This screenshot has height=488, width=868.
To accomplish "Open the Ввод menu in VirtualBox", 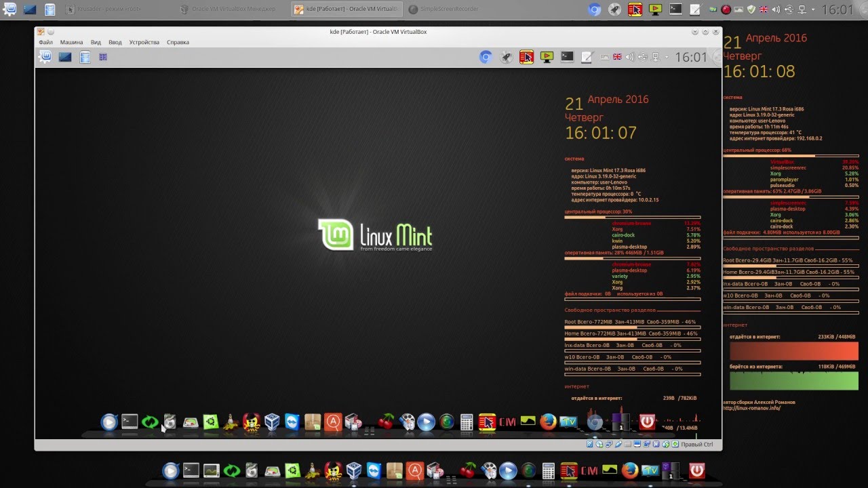I will pos(115,42).
